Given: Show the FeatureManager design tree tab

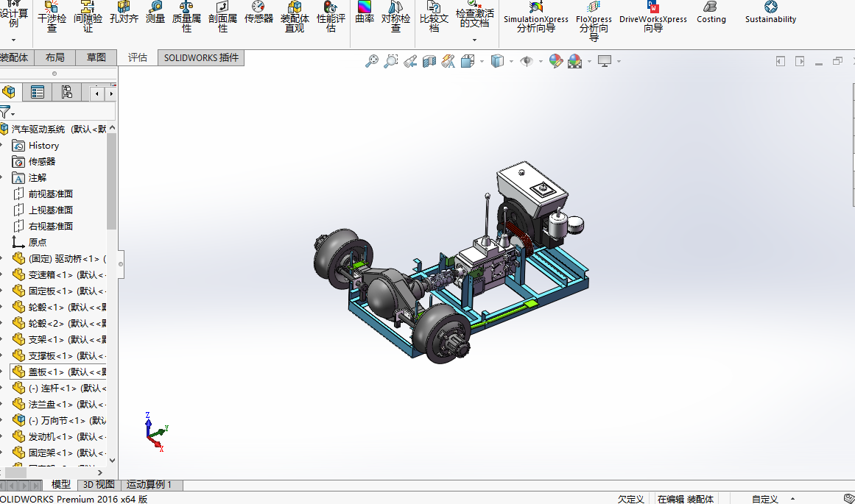Looking at the screenshot, I should (x=10, y=92).
